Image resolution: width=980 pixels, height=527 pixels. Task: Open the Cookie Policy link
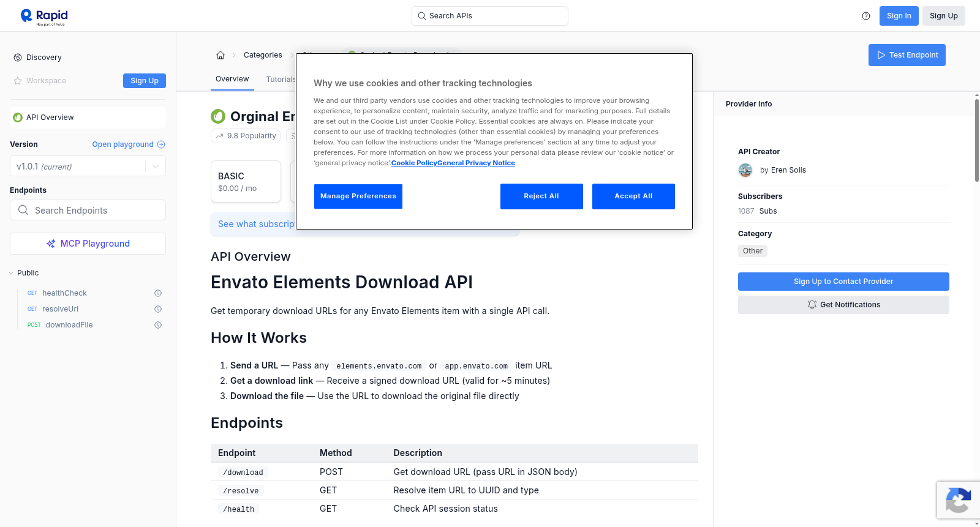coord(414,163)
